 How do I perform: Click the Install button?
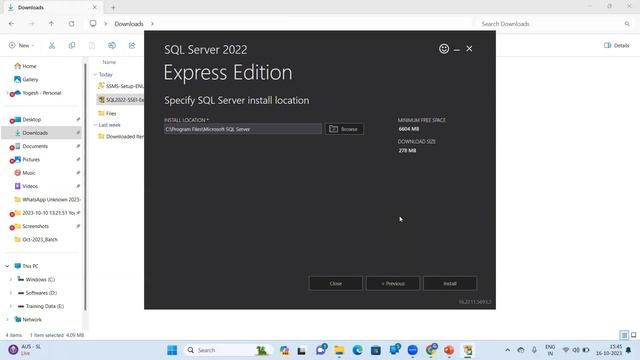coord(450,283)
